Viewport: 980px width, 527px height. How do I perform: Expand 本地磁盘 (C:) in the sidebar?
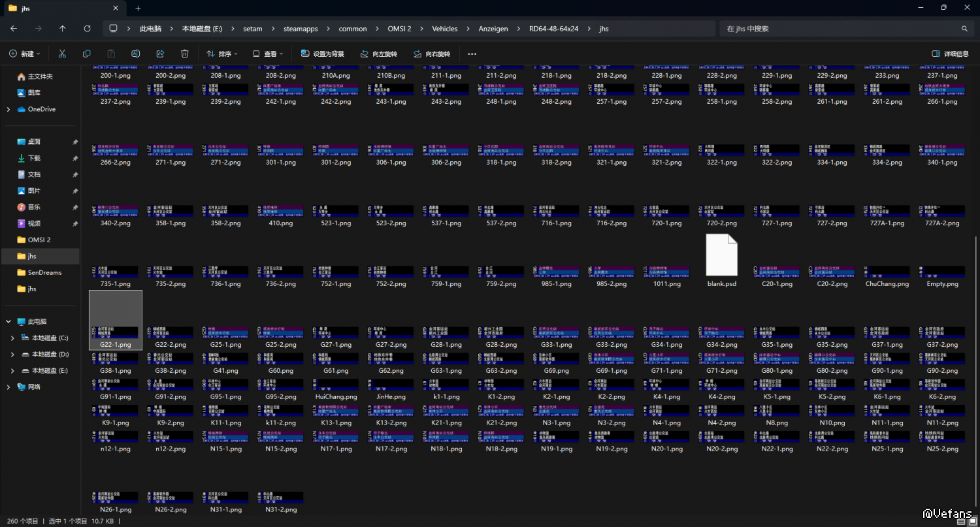pyautogui.click(x=13, y=338)
